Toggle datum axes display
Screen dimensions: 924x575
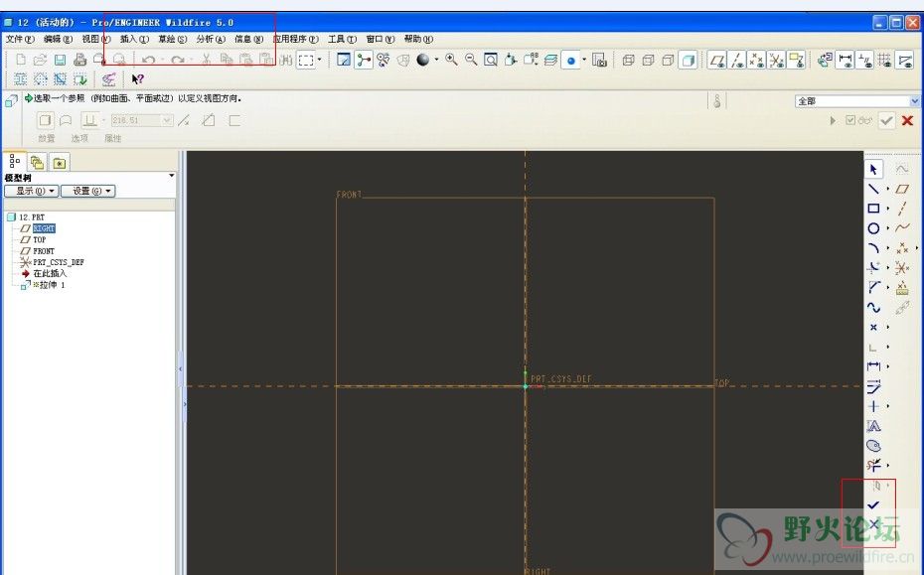(x=737, y=60)
